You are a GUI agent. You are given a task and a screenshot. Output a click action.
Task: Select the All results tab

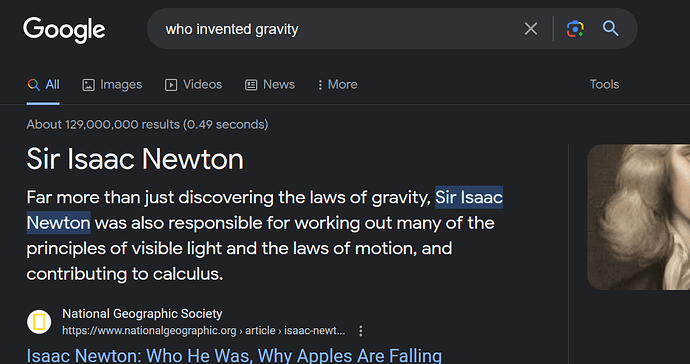click(43, 85)
